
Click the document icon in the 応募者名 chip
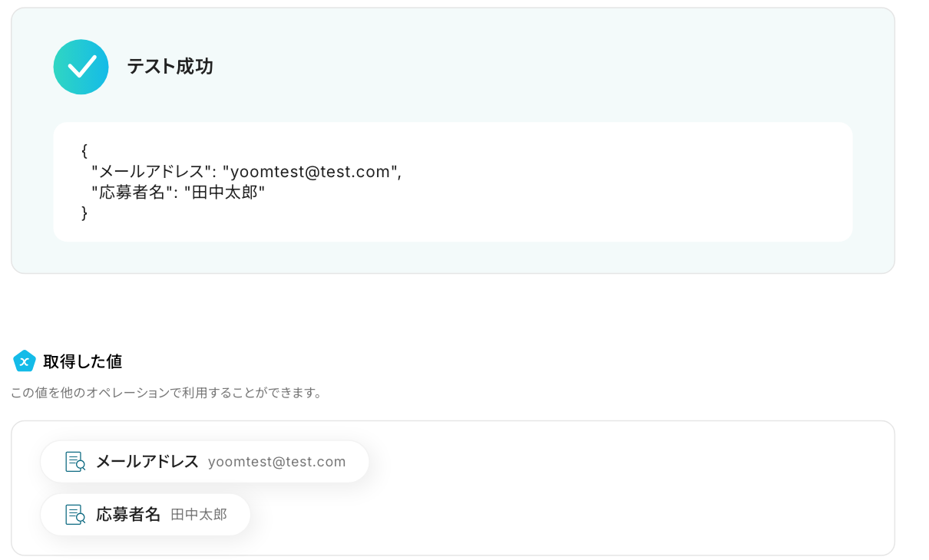(75, 514)
